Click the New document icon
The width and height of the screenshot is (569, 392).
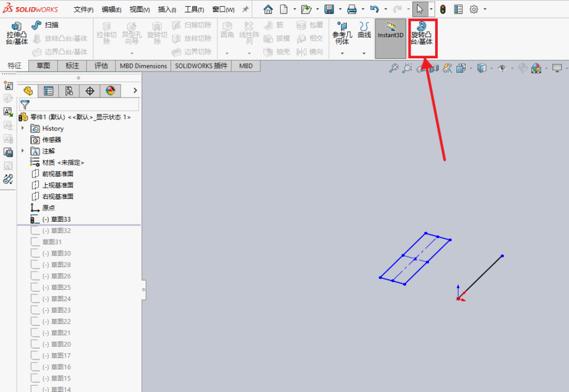[284, 9]
